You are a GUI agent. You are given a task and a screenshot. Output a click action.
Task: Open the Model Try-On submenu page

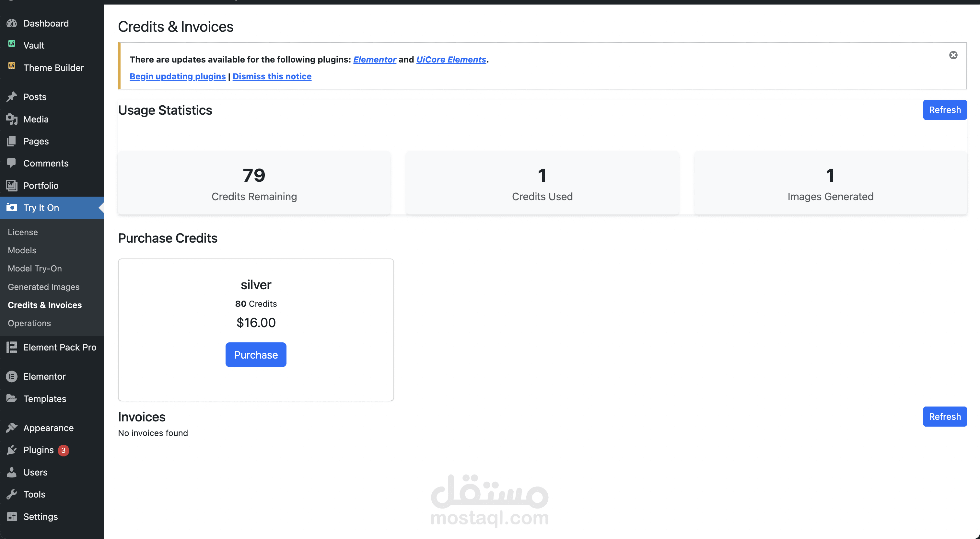coord(35,268)
